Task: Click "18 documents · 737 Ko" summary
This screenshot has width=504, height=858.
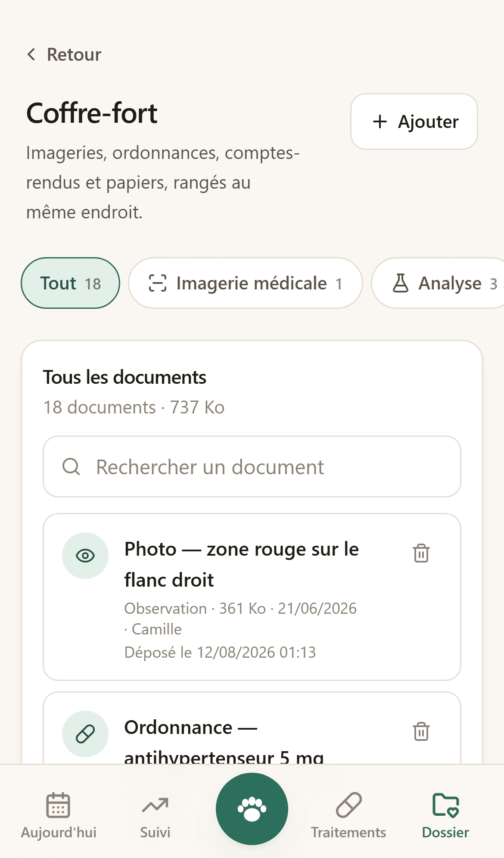Action: pyautogui.click(x=134, y=407)
